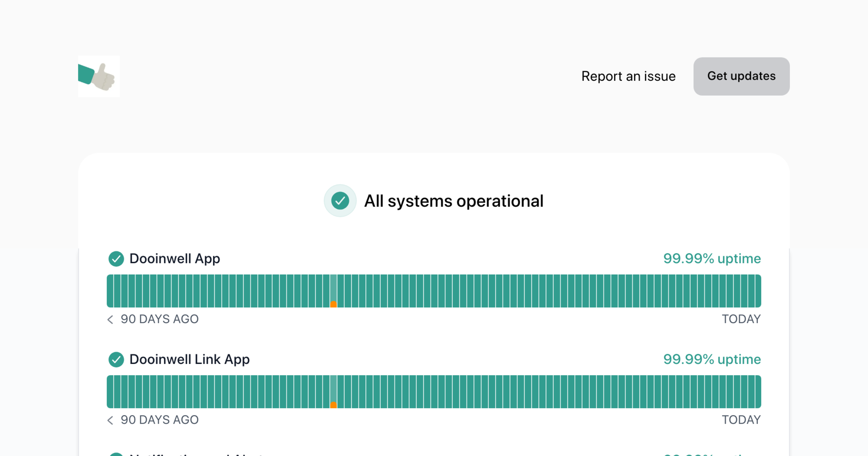This screenshot has height=456, width=868.
Task: Click today's last bar in Dooinwell App timeline
Action: coord(758,291)
